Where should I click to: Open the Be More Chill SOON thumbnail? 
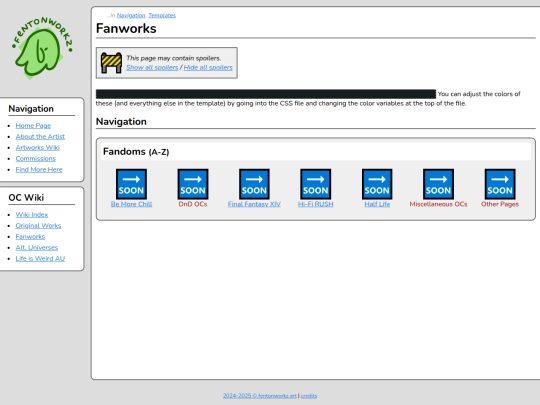pos(131,184)
